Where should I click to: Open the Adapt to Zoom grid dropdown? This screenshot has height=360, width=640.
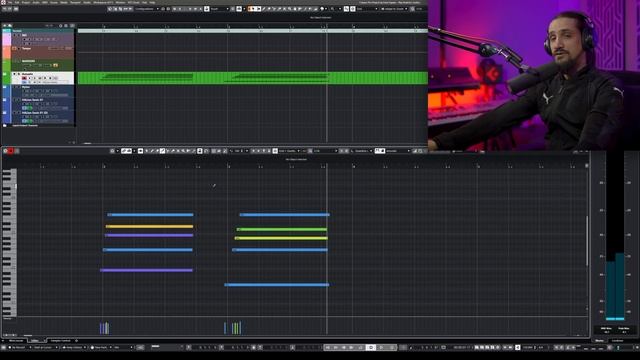394,9
